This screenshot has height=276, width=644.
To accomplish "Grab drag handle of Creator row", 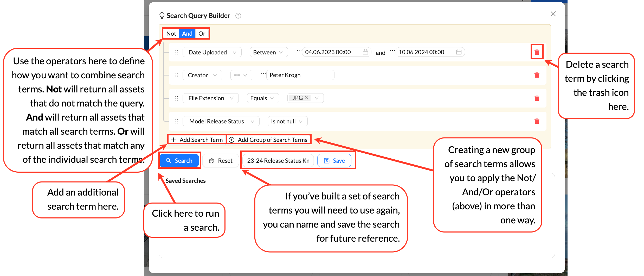I will (x=176, y=75).
